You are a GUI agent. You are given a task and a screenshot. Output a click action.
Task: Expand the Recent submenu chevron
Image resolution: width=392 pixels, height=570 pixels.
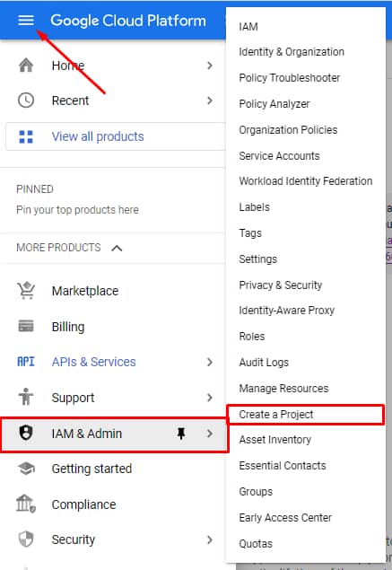click(x=210, y=101)
